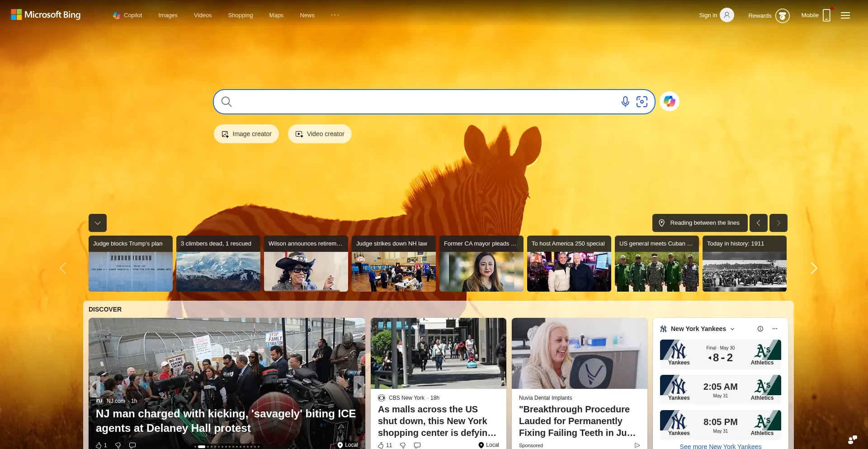Image resolution: width=868 pixels, height=449 pixels.
Task: Open the hamburger settings menu
Action: 845,15
